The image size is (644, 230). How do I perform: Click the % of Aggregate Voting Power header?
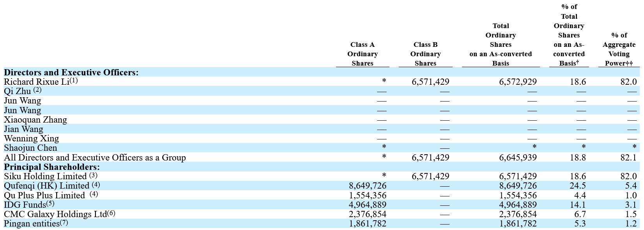(619, 49)
